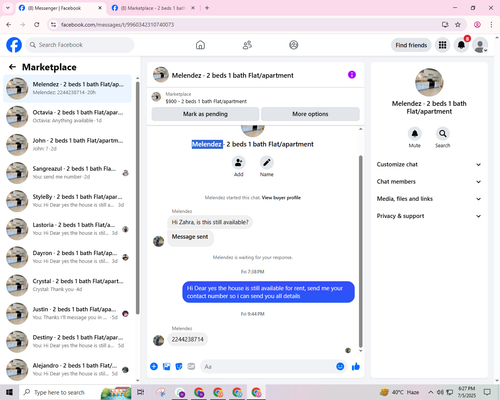Open Lastoria conversation
The image size is (500, 400).
click(x=67, y=229)
